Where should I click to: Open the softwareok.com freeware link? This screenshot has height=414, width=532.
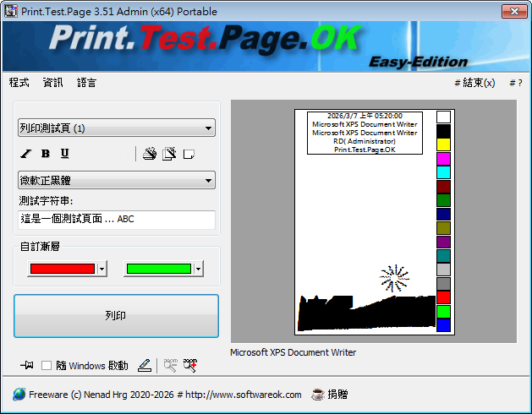point(165,395)
